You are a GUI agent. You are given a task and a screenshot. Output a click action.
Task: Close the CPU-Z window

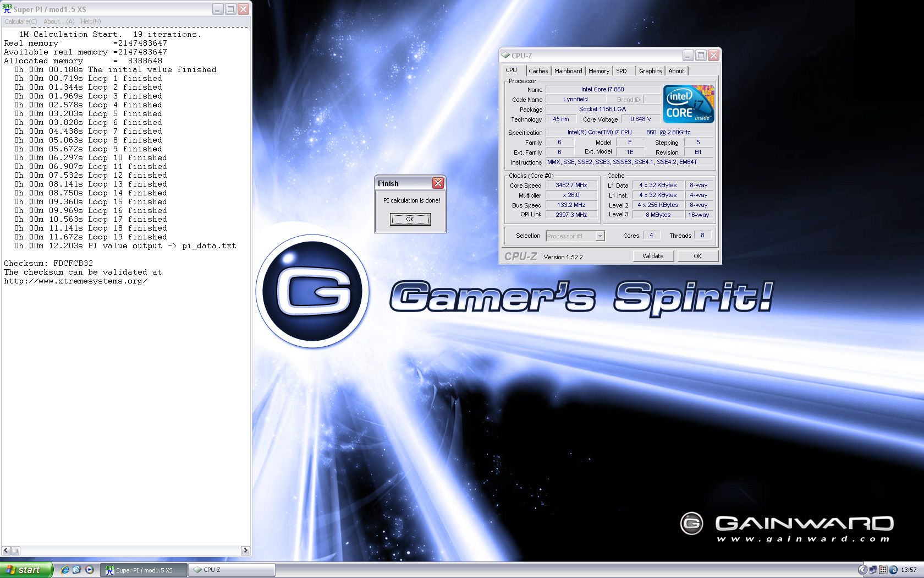(x=713, y=55)
